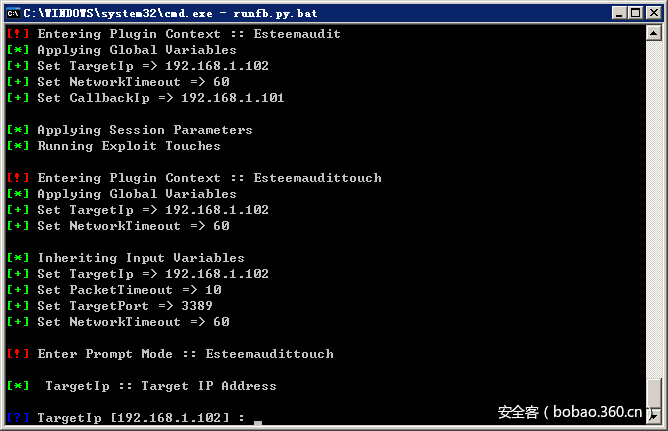668x431 pixels.
Task: Click 'Entering Plugin Context :: Esteemaudittouch' line
Action: pos(209,178)
